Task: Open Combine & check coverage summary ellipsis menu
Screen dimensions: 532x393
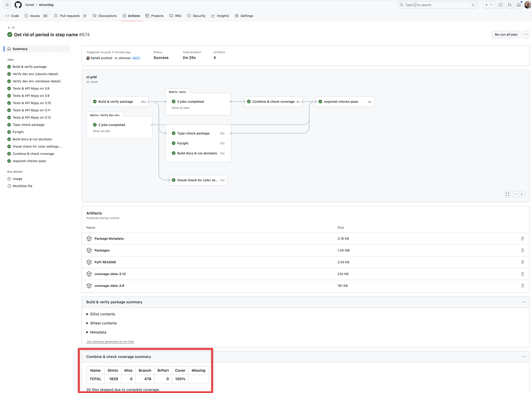Action: [524, 357]
